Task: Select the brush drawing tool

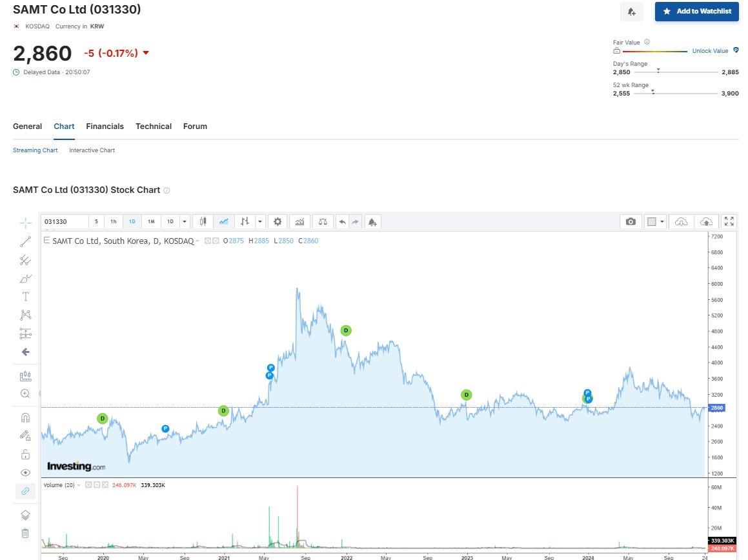Action: 25,279
